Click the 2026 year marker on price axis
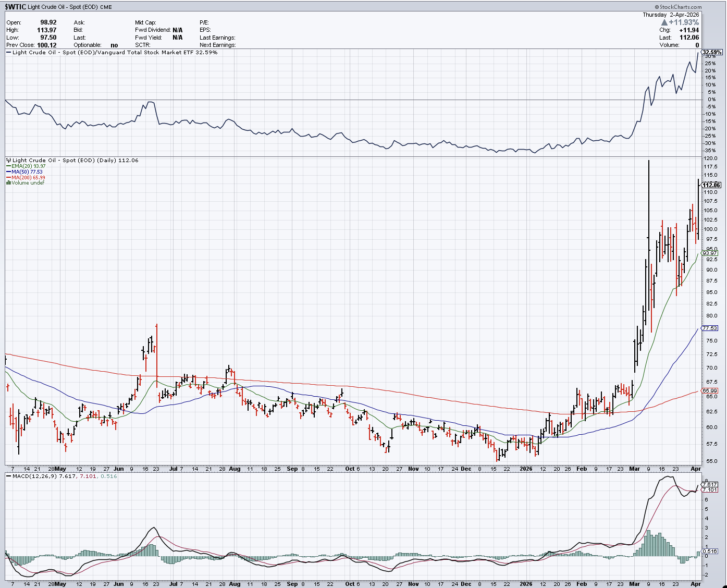The width and height of the screenshot is (727, 588). pos(526,469)
